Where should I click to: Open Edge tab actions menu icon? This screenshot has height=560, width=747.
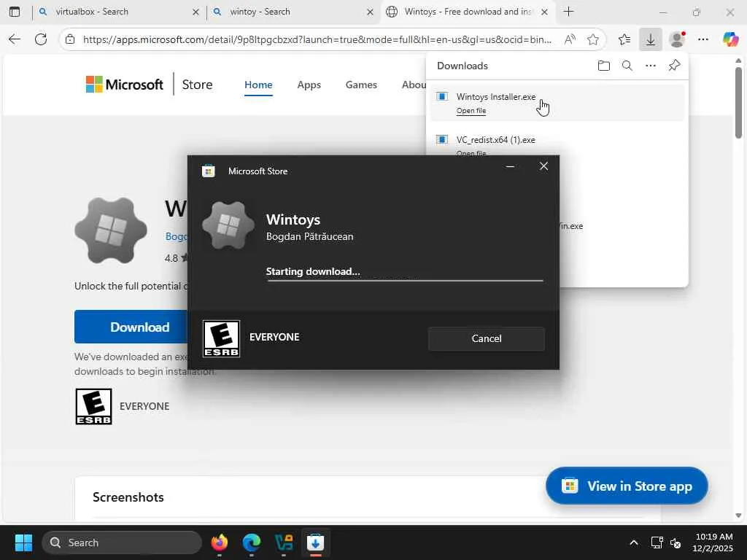pyautogui.click(x=15, y=12)
